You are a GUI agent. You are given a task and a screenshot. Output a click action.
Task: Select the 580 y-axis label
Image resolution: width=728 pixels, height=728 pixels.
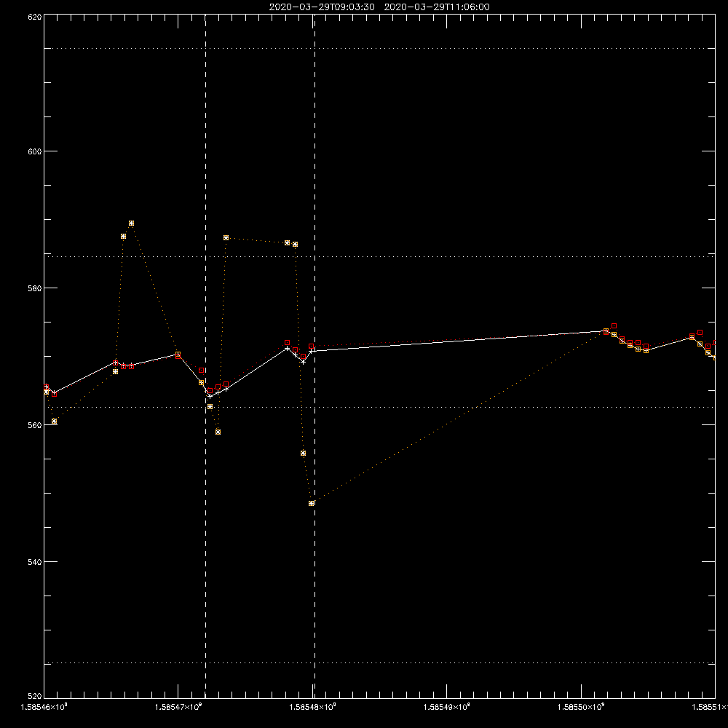pyautogui.click(x=35, y=288)
